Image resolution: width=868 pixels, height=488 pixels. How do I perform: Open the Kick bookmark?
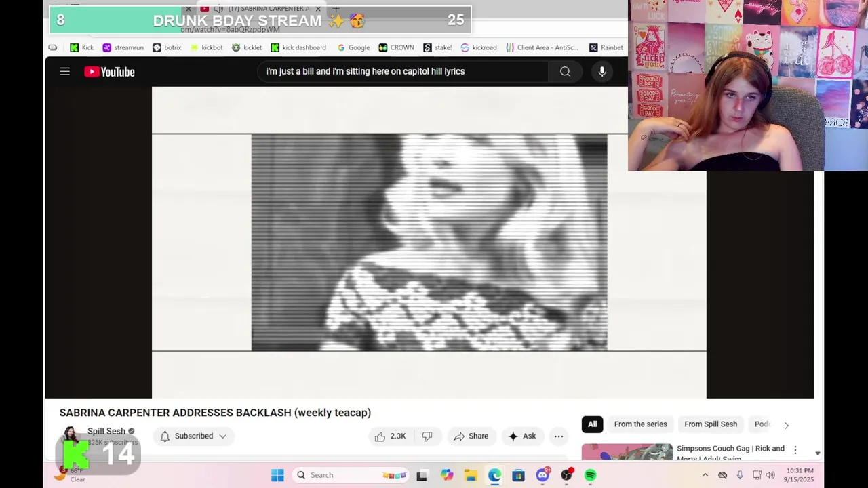pyautogui.click(x=82, y=47)
